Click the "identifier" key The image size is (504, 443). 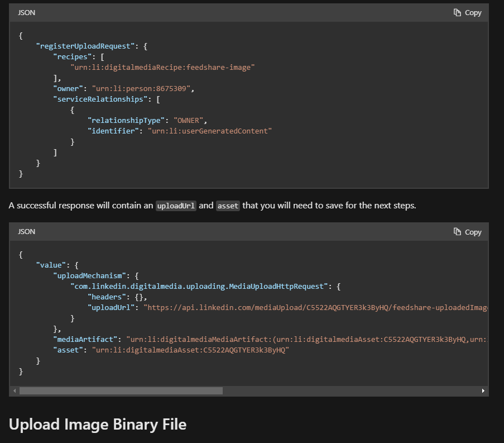tap(113, 131)
